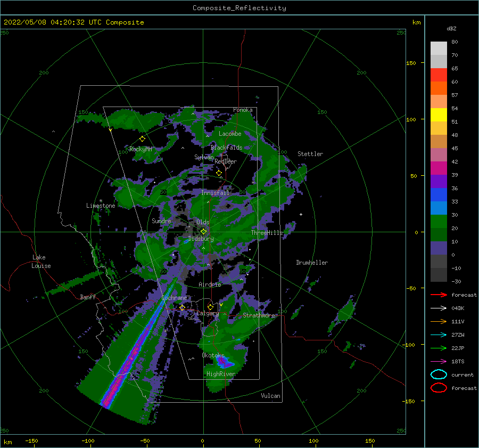
Task: Select yellow diamond marker at radar center
Action: [203, 232]
